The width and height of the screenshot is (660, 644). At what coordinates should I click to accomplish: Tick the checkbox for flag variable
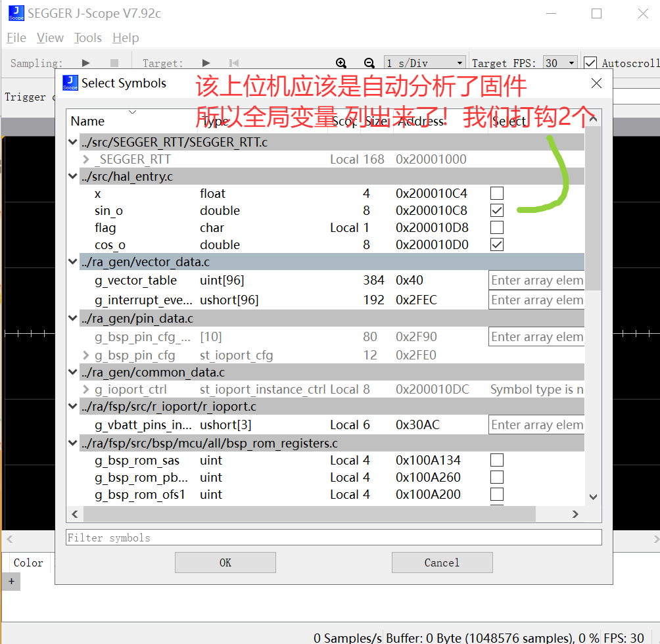(497, 227)
